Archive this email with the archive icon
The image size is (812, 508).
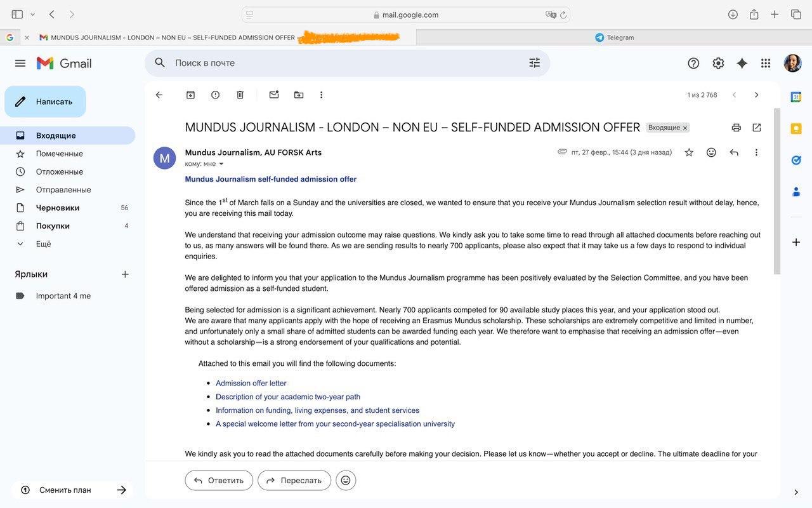pyautogui.click(x=190, y=95)
